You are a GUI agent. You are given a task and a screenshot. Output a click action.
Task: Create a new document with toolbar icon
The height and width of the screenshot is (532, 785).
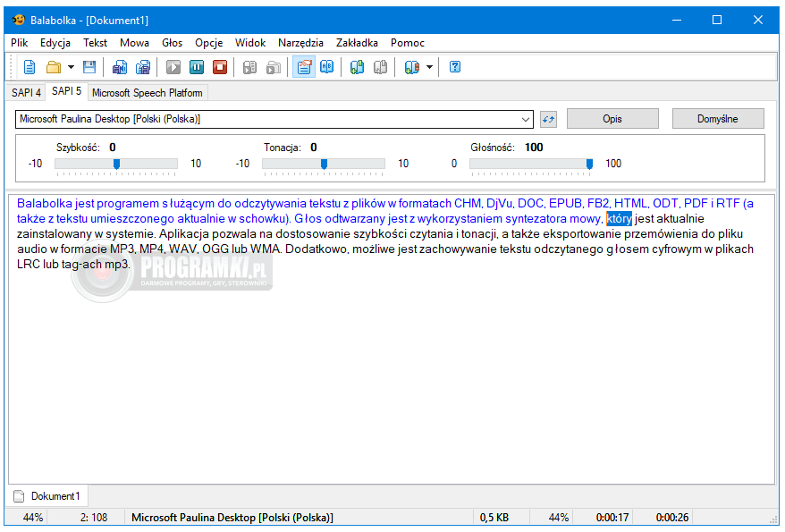[x=30, y=67]
